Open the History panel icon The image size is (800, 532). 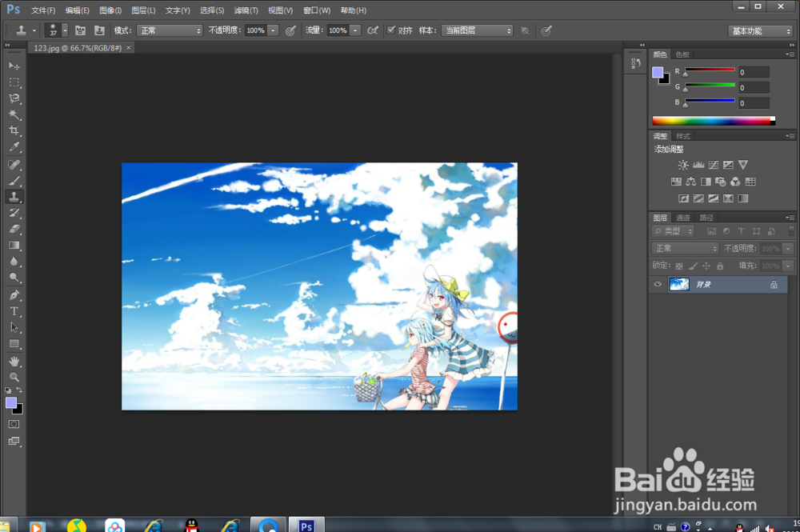636,63
